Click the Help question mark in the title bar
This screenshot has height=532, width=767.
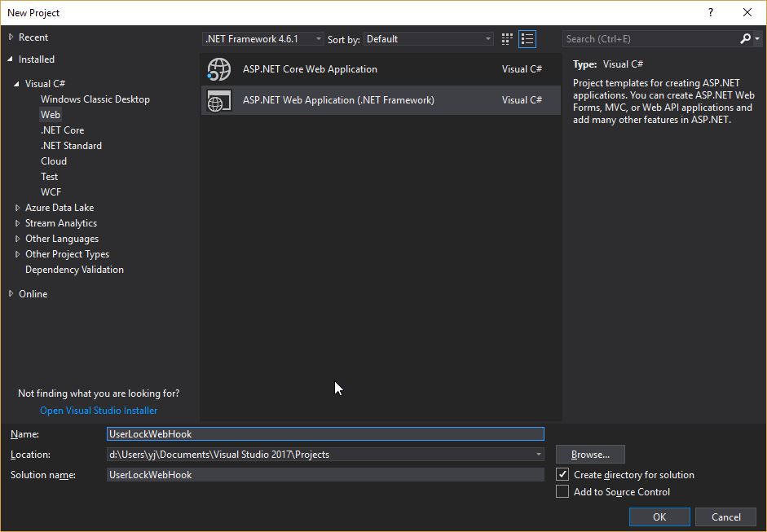710,12
